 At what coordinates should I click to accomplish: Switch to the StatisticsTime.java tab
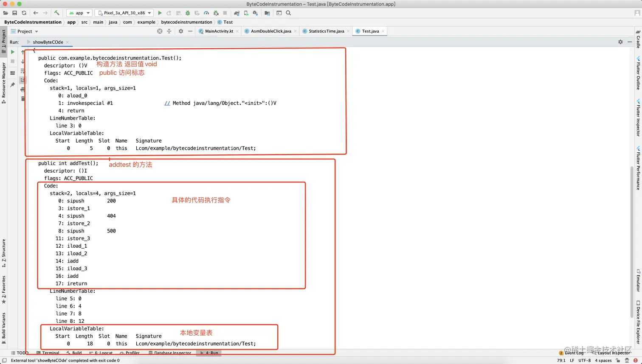(x=326, y=31)
